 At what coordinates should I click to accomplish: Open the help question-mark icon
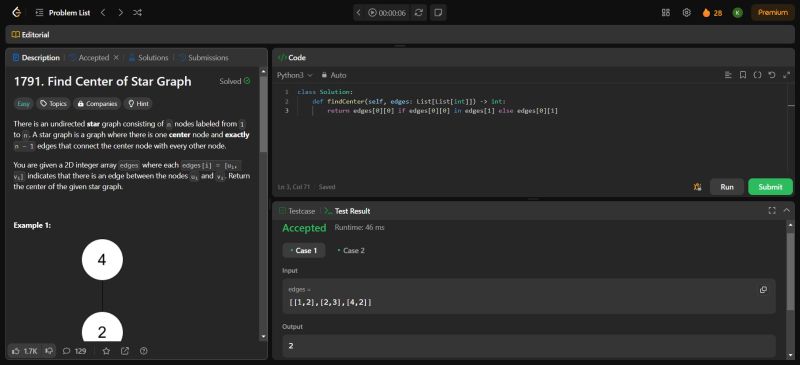tap(144, 351)
